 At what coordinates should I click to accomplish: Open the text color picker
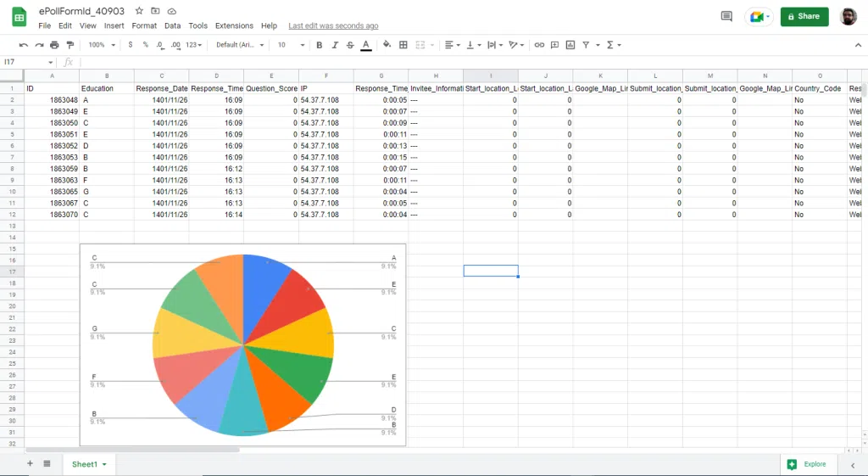[x=366, y=45]
